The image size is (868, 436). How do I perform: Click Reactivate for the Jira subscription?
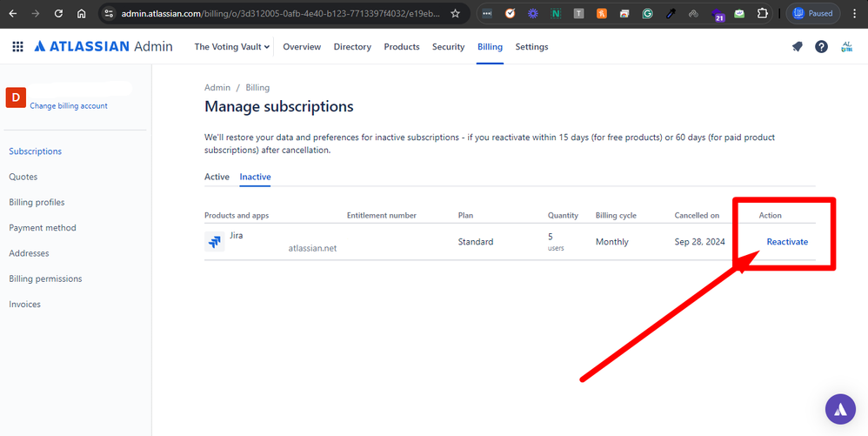point(787,242)
